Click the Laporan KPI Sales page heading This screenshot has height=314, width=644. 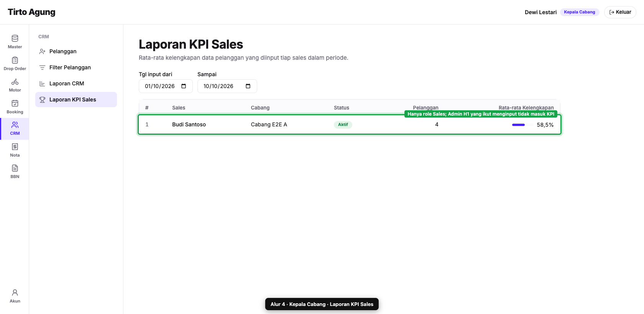(191, 44)
